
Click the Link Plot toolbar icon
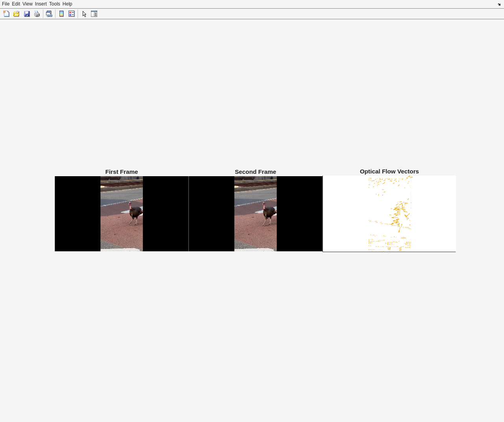49,14
